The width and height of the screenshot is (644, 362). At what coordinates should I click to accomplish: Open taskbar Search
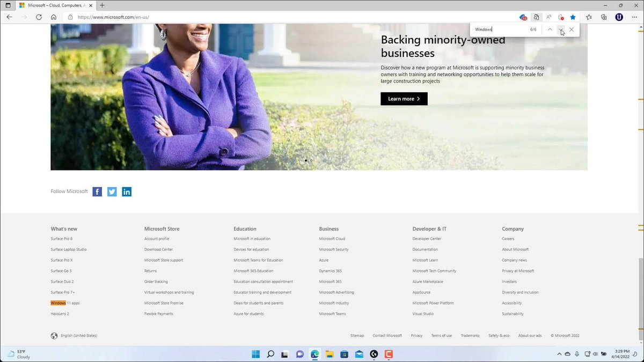tap(270, 354)
